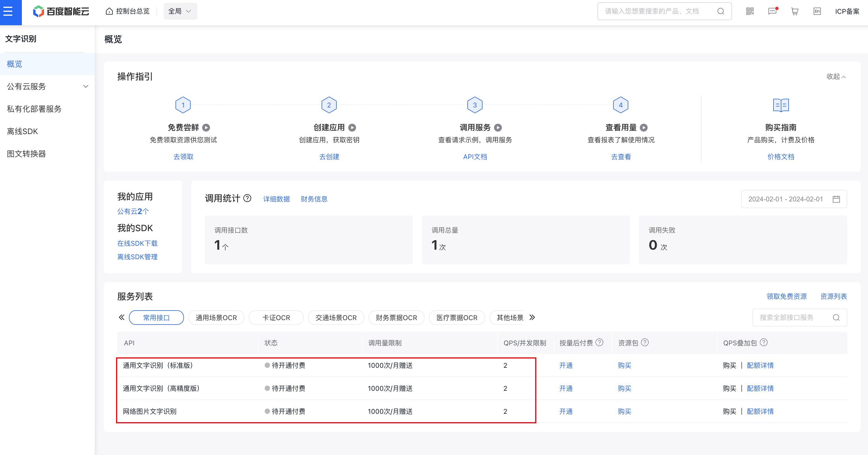Switch language with the En icon
This screenshot has width=868, height=455.
pyautogui.click(x=817, y=11)
